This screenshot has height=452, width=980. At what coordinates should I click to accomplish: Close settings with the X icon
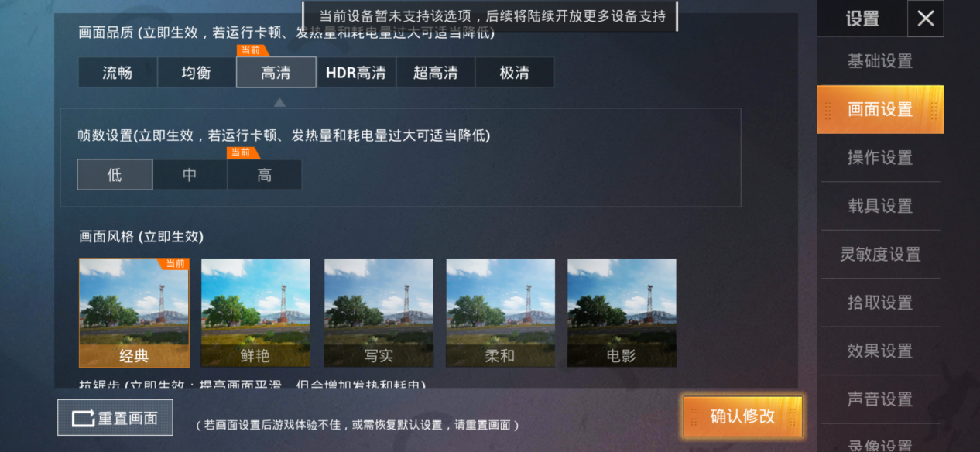[x=925, y=19]
